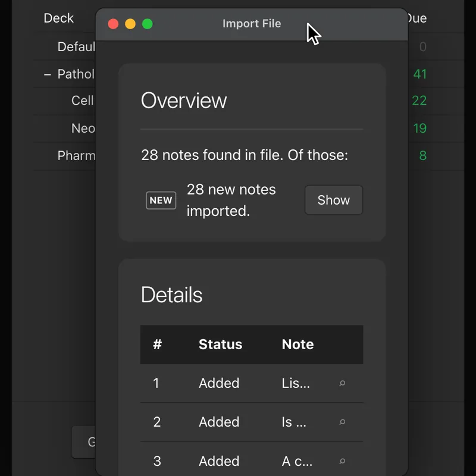Close the Import File window
Viewport: 476px width, 476px height.
click(x=113, y=24)
